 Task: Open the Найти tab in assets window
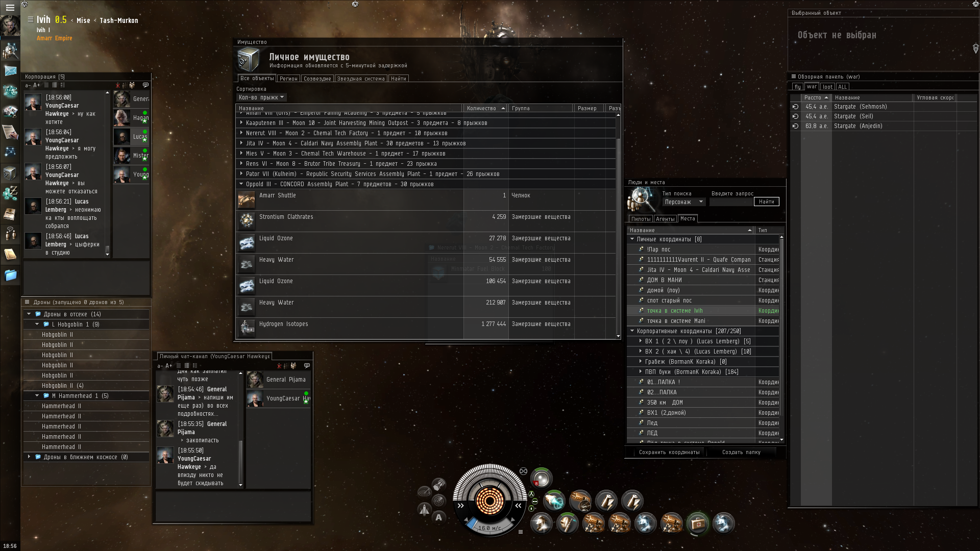point(399,79)
